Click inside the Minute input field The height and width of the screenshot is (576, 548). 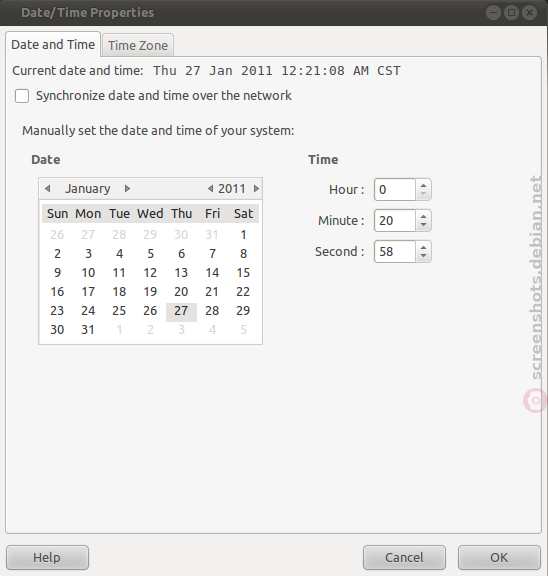click(x=395, y=220)
